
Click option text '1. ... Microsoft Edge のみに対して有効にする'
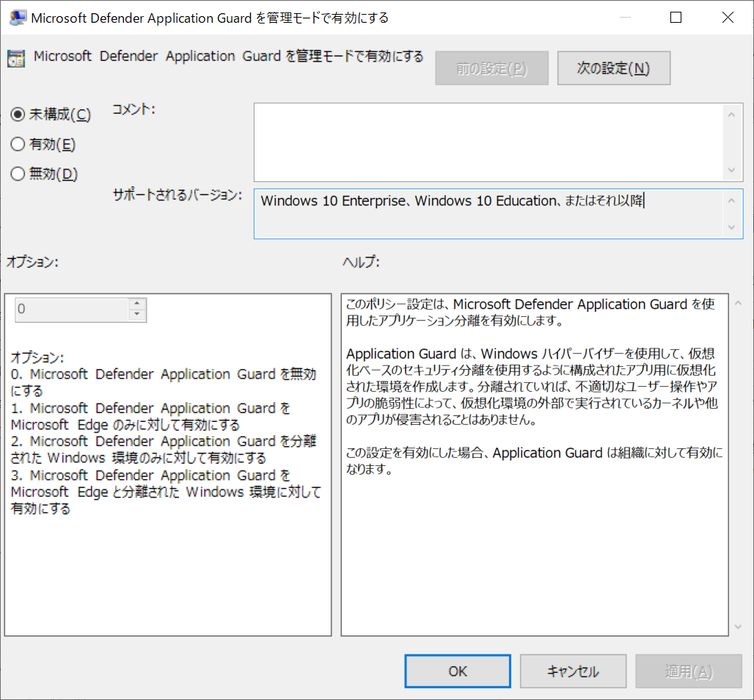(x=150, y=416)
